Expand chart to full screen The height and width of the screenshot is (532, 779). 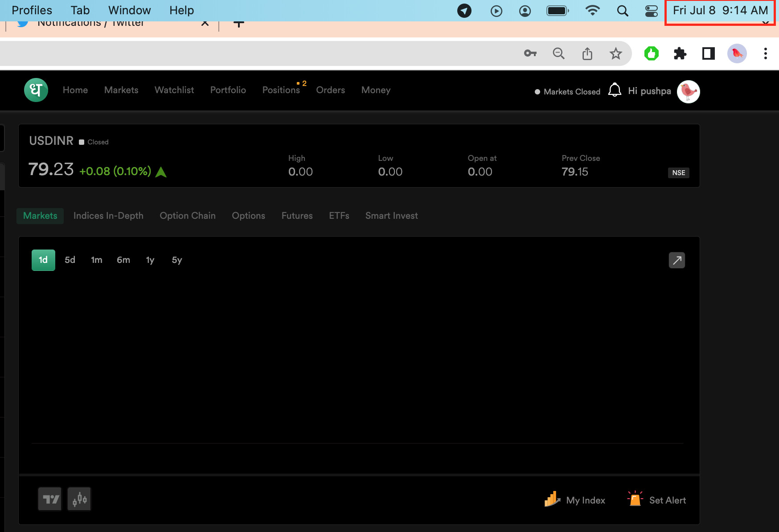(676, 260)
